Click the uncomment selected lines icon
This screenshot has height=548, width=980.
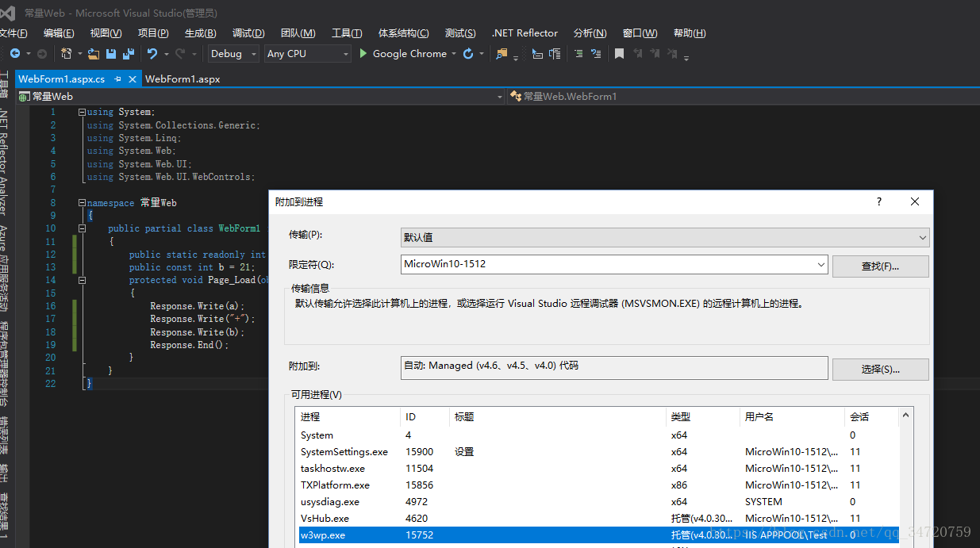pos(596,53)
